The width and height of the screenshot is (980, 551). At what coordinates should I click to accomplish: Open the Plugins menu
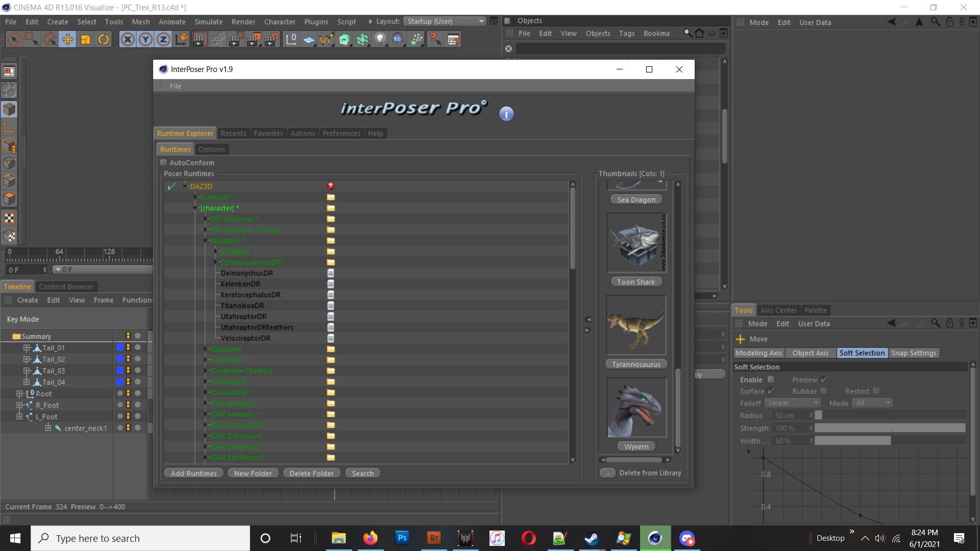pyautogui.click(x=316, y=21)
